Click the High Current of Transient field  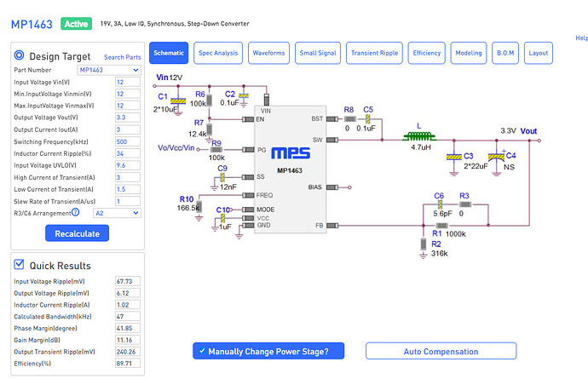(128, 177)
